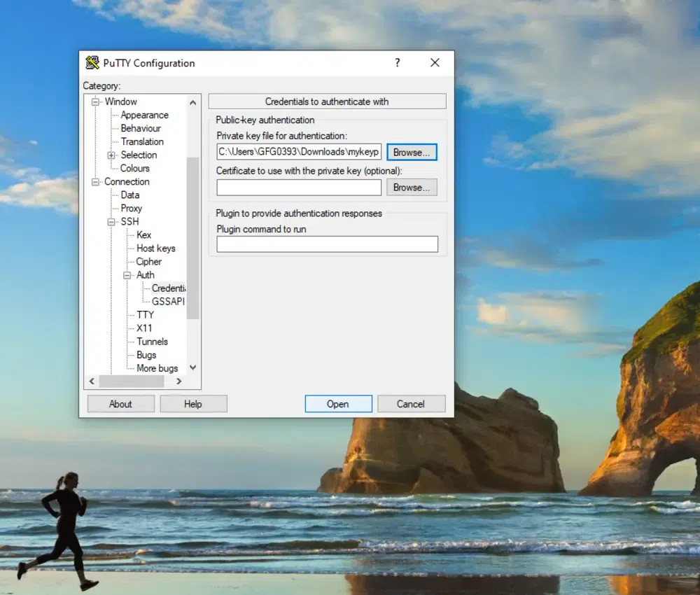
Task: Select Connection in category tree
Action: tap(127, 182)
